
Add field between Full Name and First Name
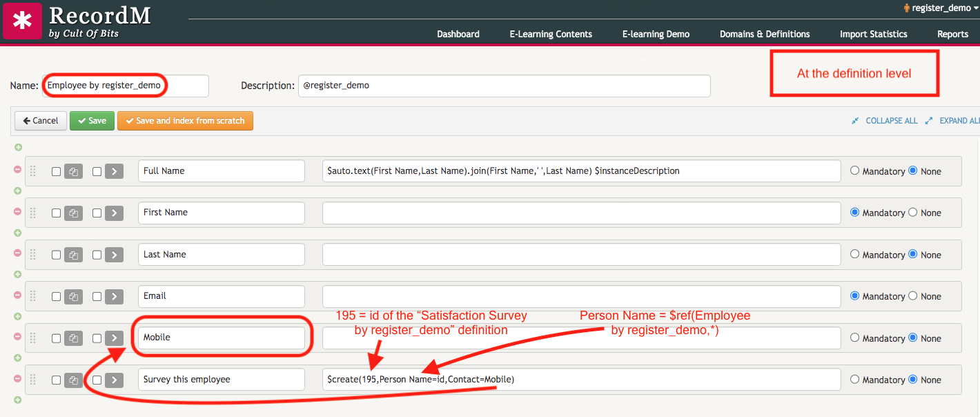pyautogui.click(x=18, y=191)
